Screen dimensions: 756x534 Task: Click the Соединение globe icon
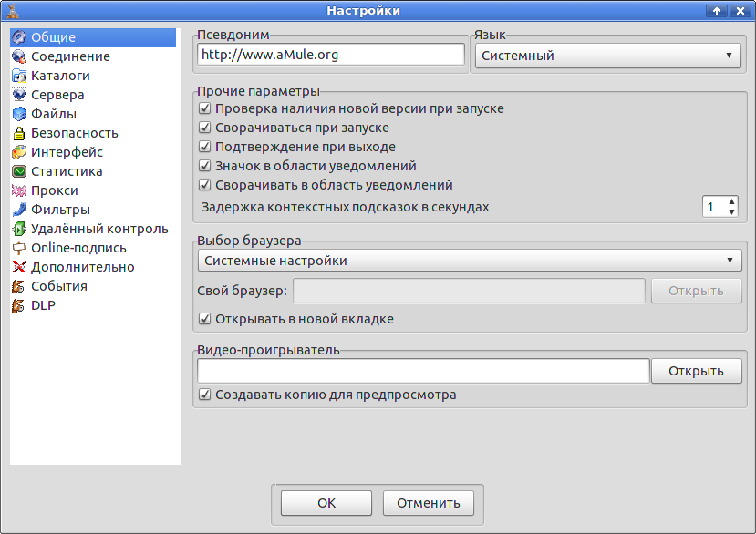point(19,56)
